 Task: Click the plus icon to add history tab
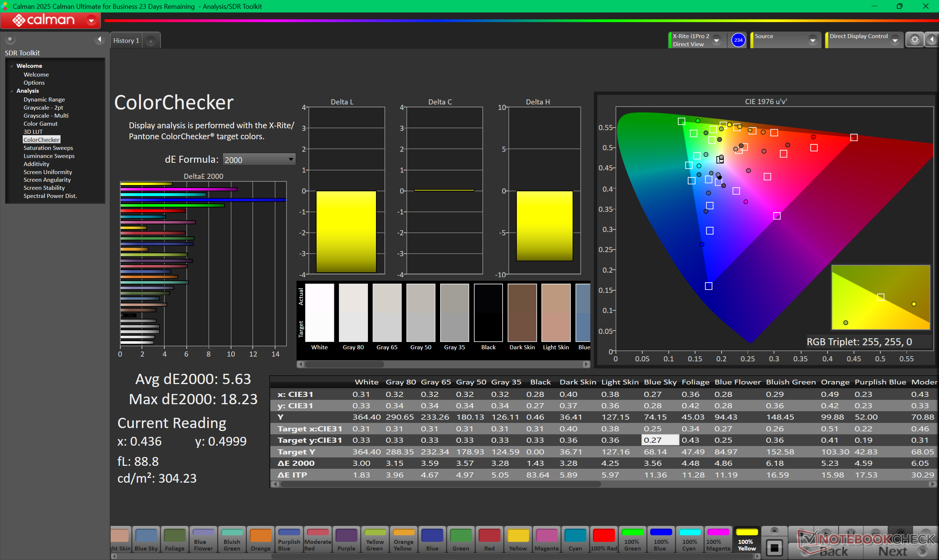(x=151, y=41)
